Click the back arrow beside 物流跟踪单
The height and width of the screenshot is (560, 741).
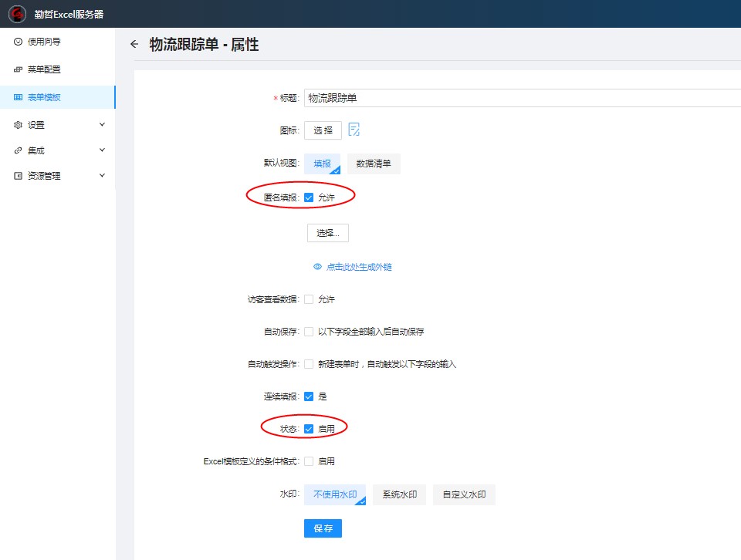point(134,45)
